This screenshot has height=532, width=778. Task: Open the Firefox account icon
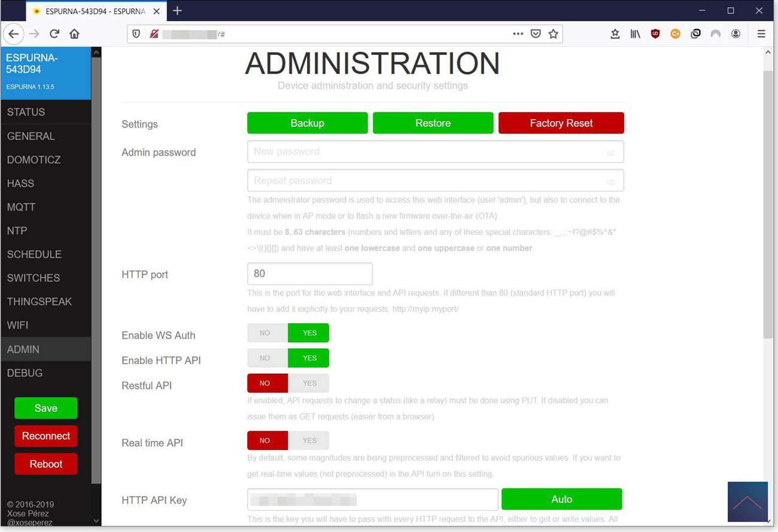coord(736,34)
